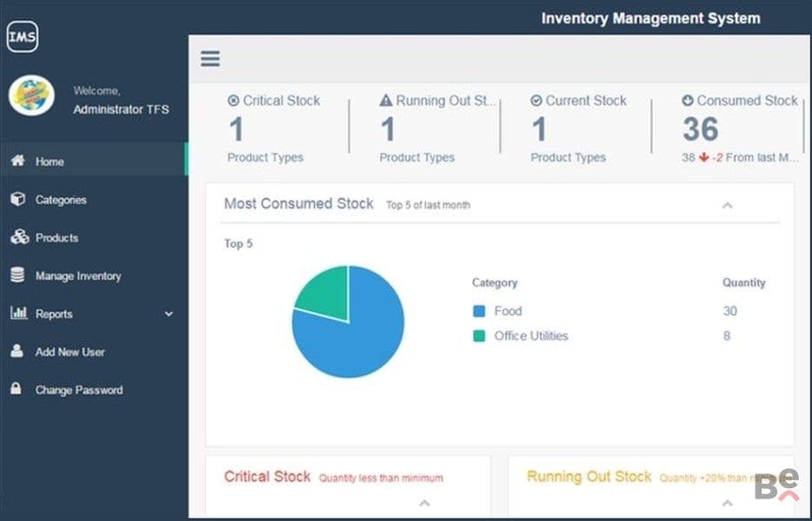The image size is (812, 521).
Task: Click the Consumed Stock download arrow icon
Action: pos(688,101)
